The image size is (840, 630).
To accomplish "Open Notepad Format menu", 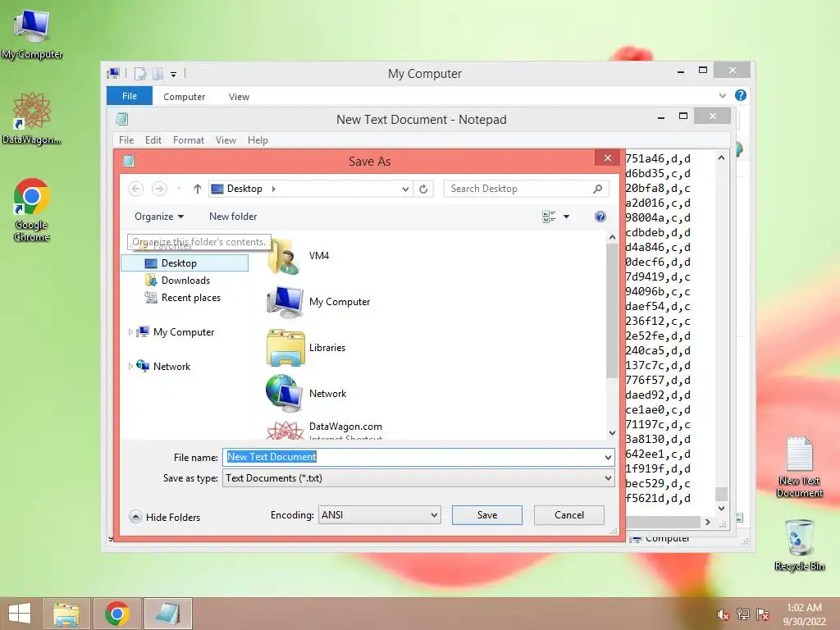I will pos(189,139).
